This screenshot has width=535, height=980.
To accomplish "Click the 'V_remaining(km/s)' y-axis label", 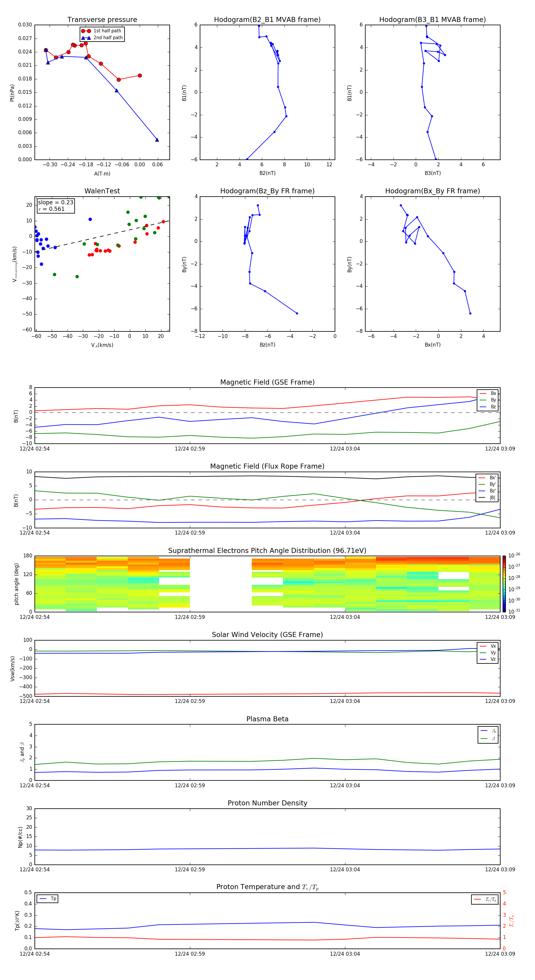I will click(x=15, y=264).
